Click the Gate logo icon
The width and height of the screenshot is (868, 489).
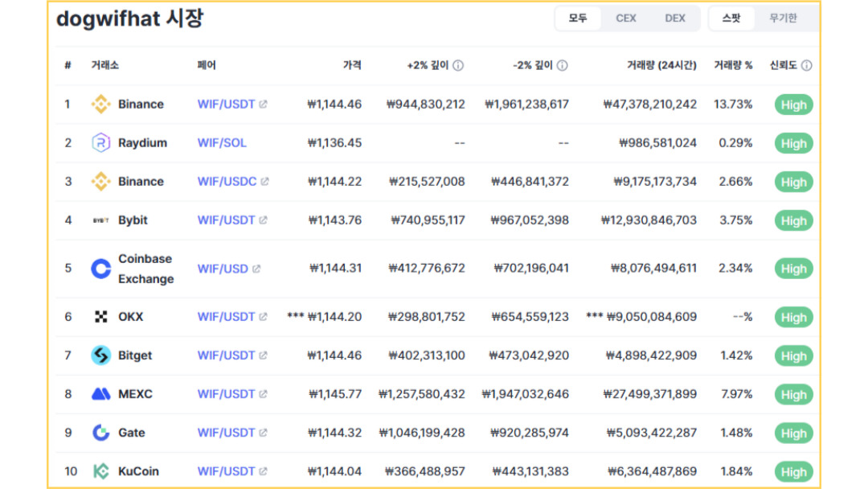100,433
